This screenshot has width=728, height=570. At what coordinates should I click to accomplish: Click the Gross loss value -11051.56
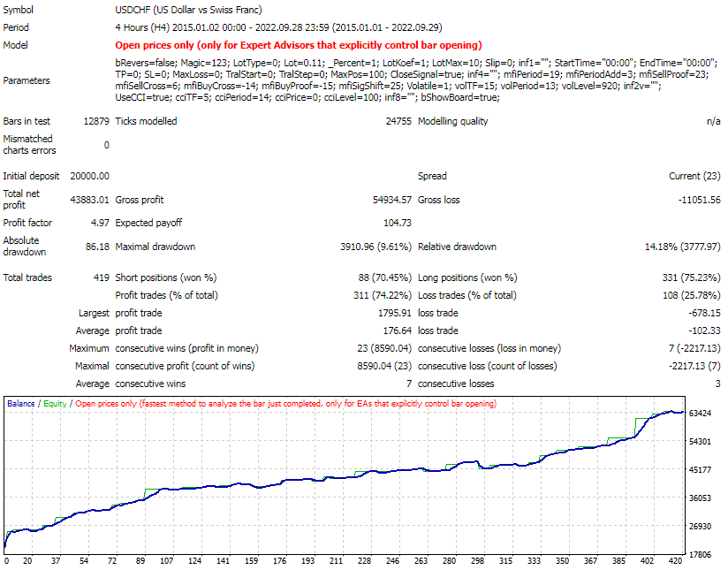[699, 200]
